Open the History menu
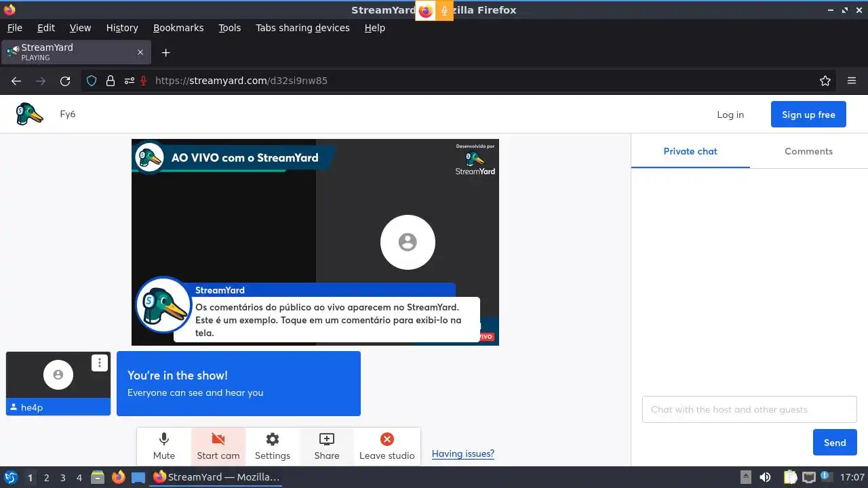 pyautogui.click(x=122, y=28)
